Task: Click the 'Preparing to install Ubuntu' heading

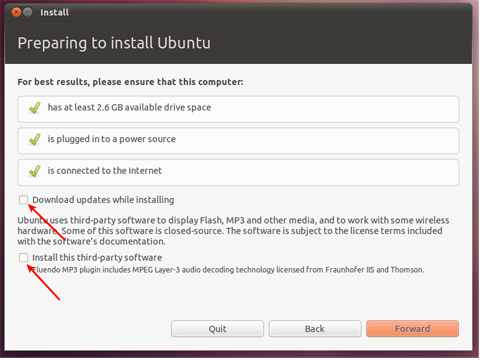Action: (x=114, y=43)
